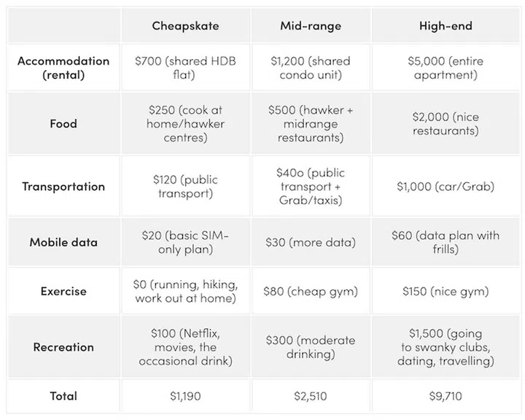
Task: Select the Accommodation (rental) row label
Action: [63, 67]
